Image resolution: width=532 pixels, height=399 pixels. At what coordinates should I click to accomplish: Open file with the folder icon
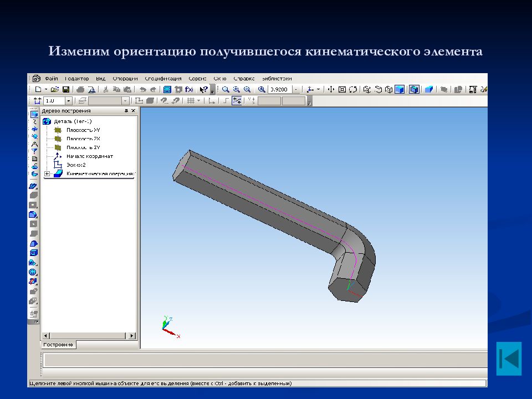click(55, 90)
